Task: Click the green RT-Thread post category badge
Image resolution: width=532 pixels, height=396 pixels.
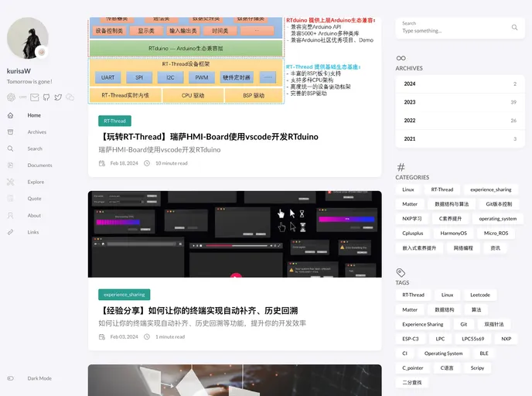Action: [x=114, y=121]
